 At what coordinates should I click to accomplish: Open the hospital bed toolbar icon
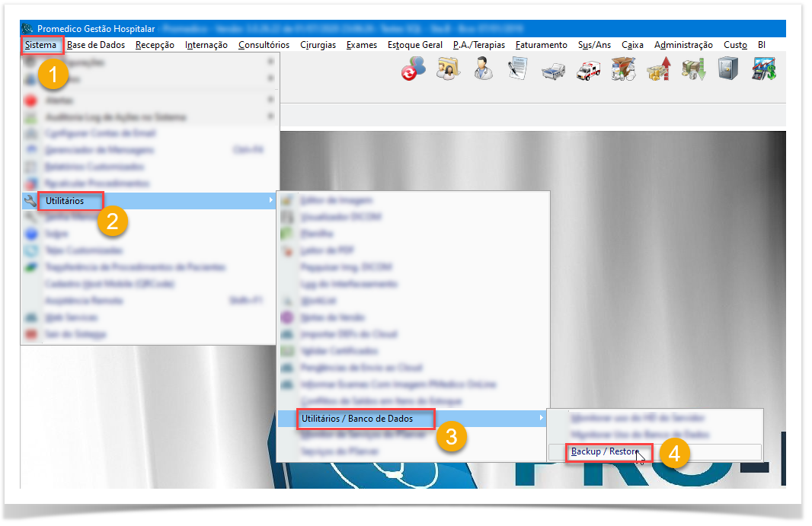click(553, 71)
